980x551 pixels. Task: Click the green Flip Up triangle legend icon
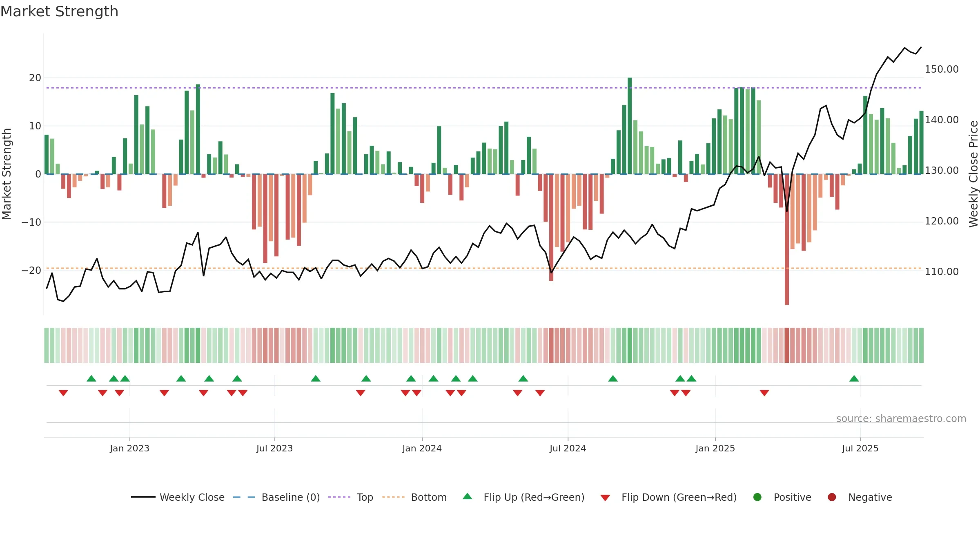468,496
